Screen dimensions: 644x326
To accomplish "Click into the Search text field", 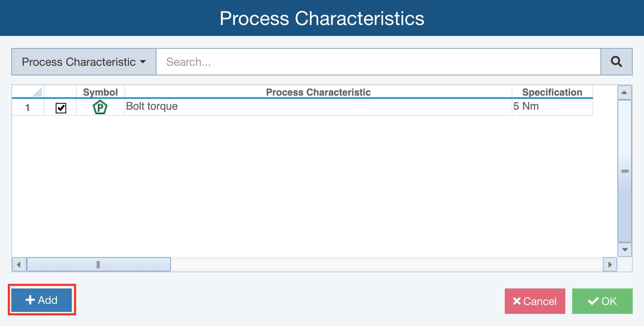I will pyautogui.click(x=378, y=62).
